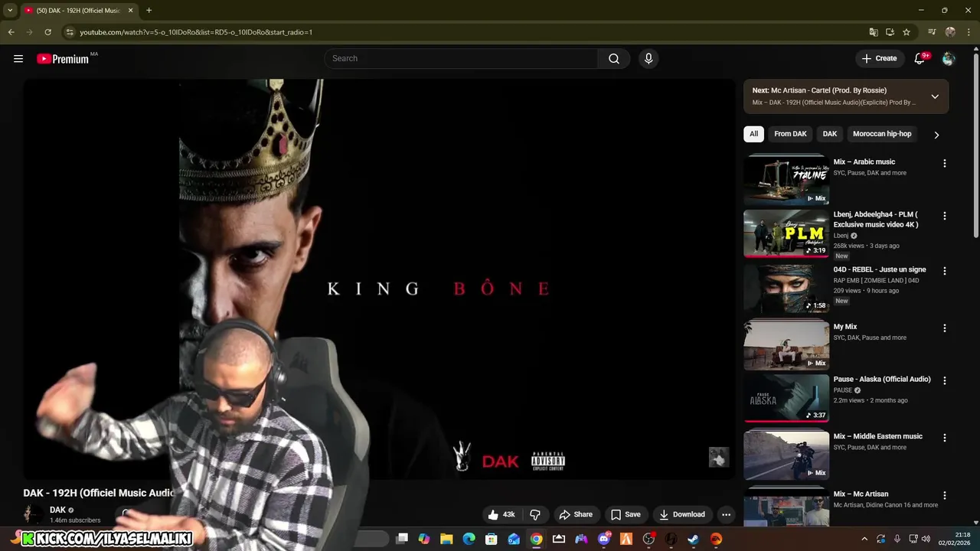Open action menu for Mix Middle Eastern music

coord(944,438)
